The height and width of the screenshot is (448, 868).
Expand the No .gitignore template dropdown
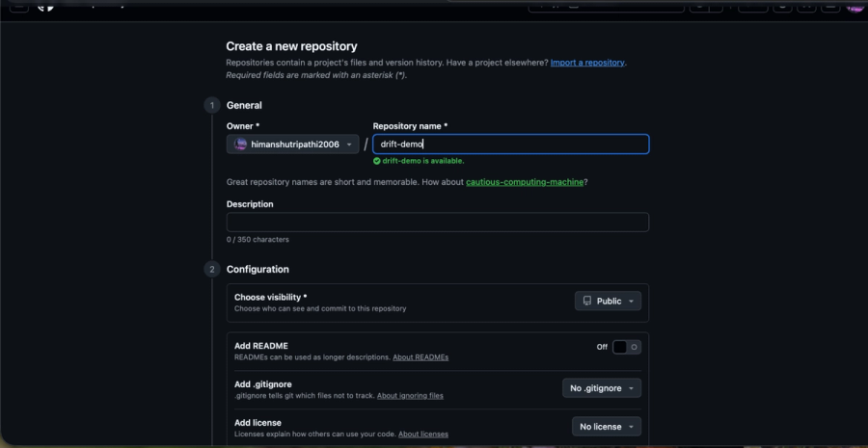coord(602,388)
